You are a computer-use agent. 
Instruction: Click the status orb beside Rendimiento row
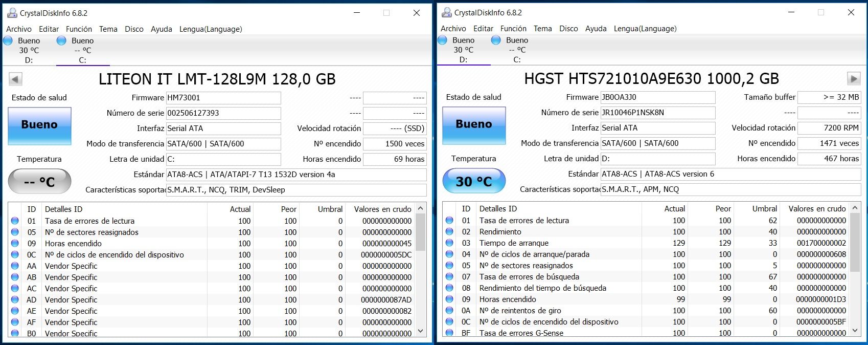[449, 231]
